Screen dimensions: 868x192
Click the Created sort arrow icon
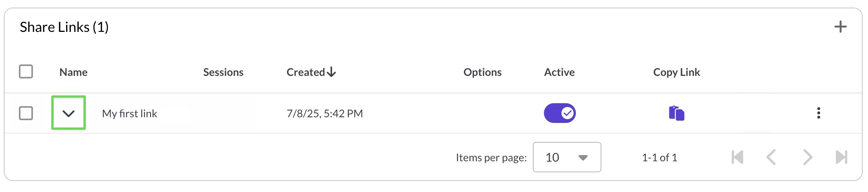pos(331,72)
